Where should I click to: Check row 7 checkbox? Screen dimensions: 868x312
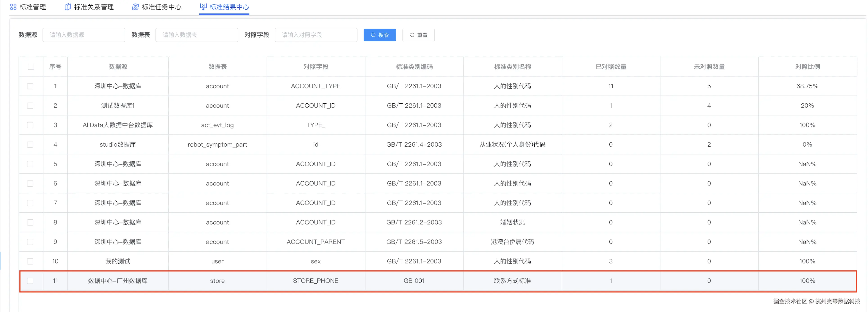[x=30, y=203]
